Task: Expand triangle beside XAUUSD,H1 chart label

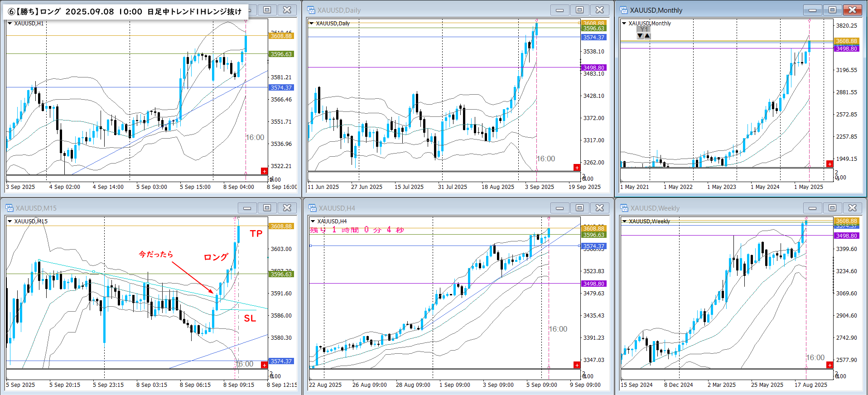Action: [x=10, y=23]
